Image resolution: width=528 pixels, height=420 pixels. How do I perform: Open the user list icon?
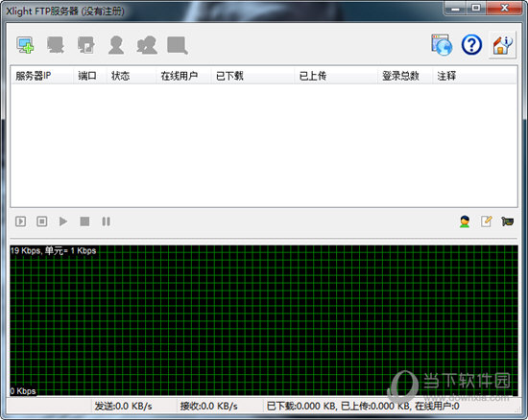click(116, 45)
